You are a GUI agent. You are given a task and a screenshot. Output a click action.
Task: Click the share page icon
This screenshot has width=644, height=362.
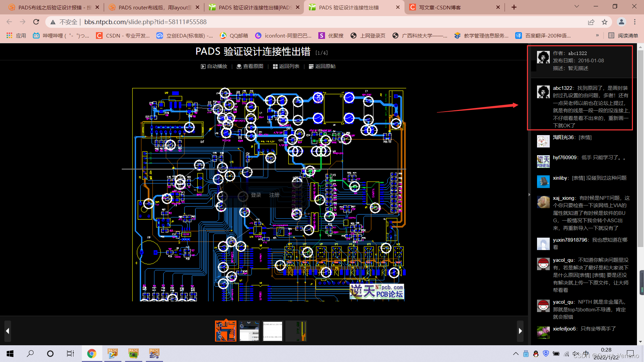point(591,22)
